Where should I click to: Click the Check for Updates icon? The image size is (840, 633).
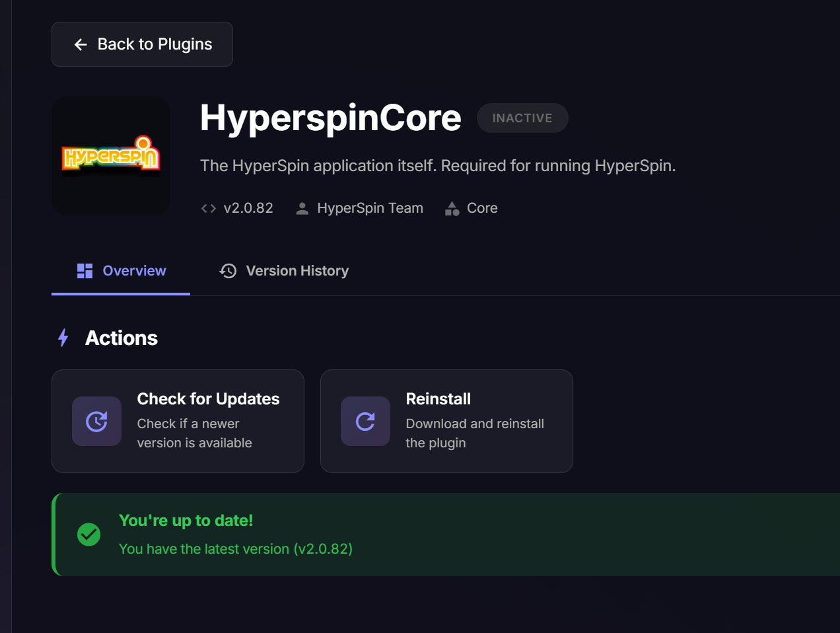point(96,422)
